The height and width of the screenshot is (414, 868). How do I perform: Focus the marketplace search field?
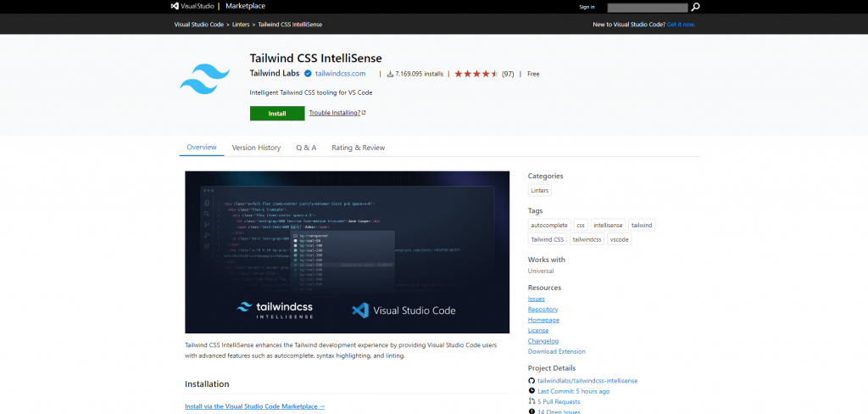(x=647, y=7)
